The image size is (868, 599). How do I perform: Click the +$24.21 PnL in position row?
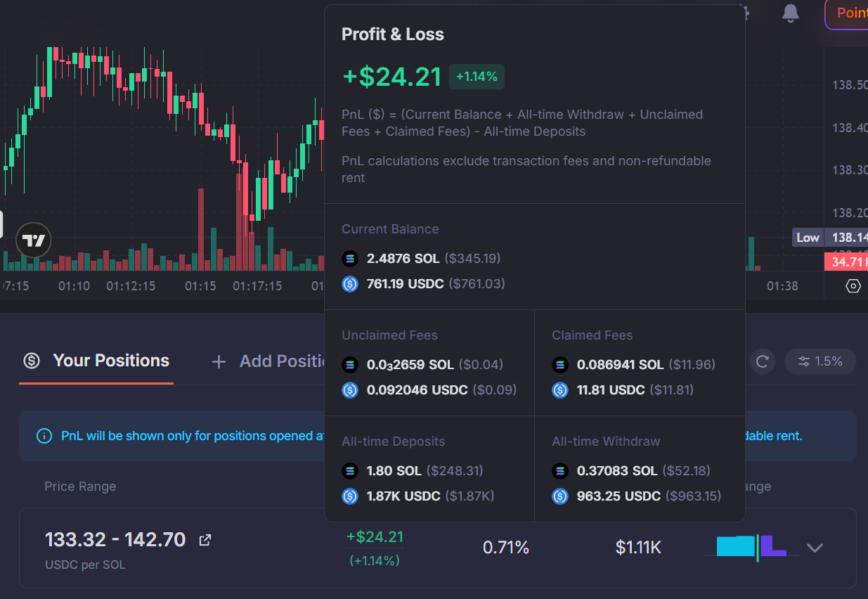pyautogui.click(x=375, y=538)
